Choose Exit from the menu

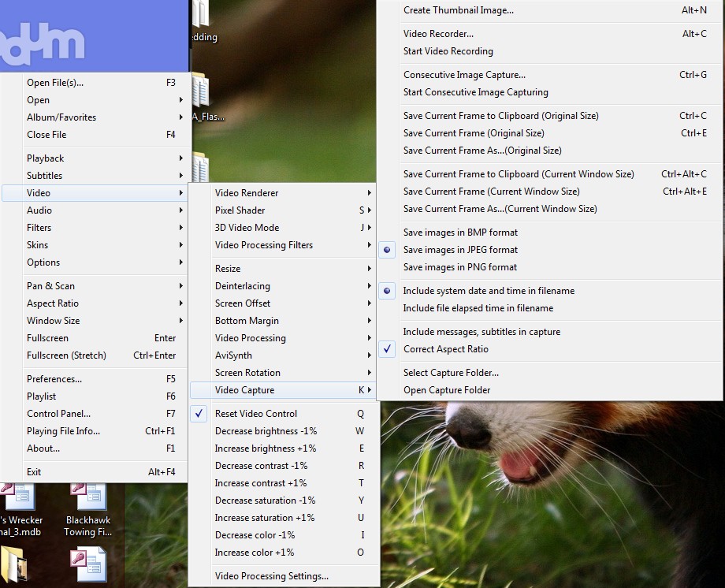[95, 472]
